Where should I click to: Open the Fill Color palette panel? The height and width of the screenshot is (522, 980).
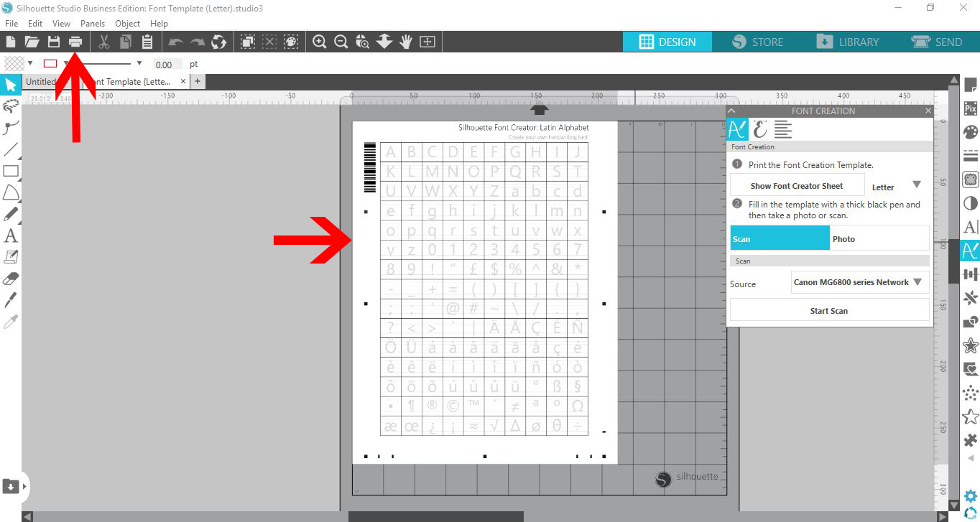point(970,133)
